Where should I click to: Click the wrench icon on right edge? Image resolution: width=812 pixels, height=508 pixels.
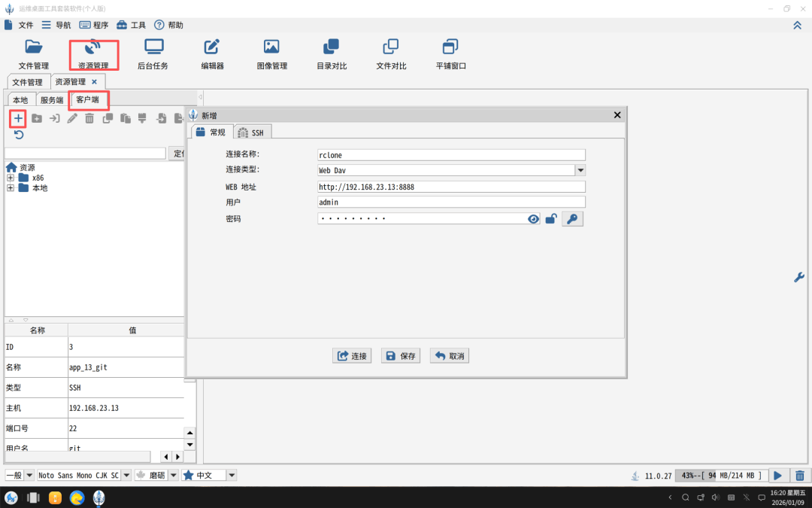[x=799, y=277]
